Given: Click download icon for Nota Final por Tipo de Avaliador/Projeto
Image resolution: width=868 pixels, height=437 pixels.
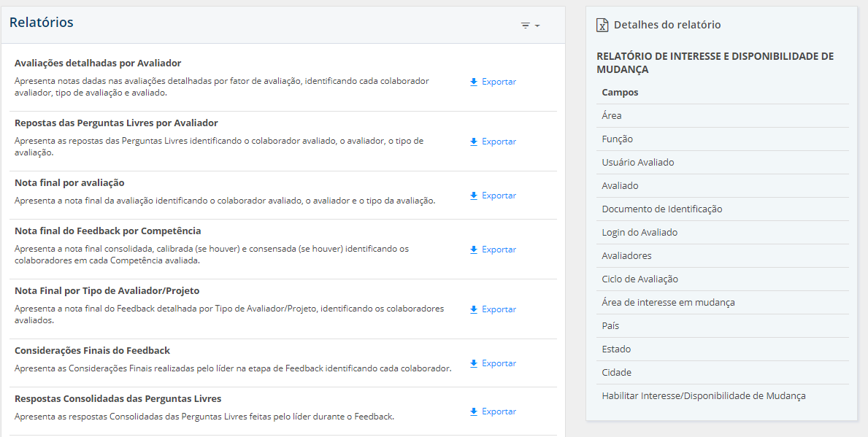Looking at the screenshot, I should [x=474, y=309].
